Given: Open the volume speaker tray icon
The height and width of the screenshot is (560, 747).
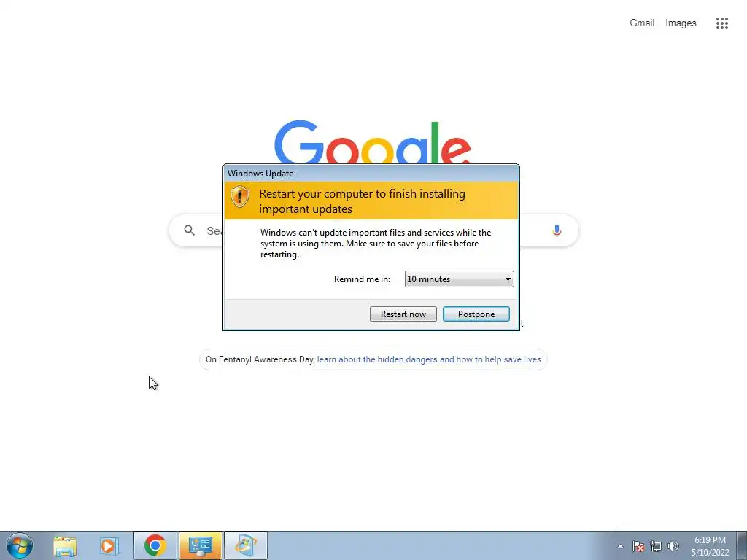Looking at the screenshot, I should tap(673, 546).
